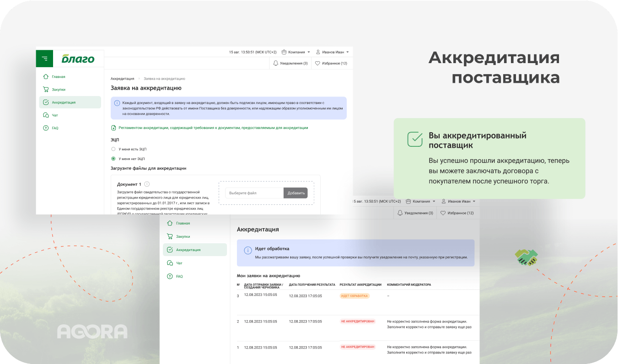Click the 'Дата получения результата' column header
This screenshot has width=618, height=364.
point(312,285)
